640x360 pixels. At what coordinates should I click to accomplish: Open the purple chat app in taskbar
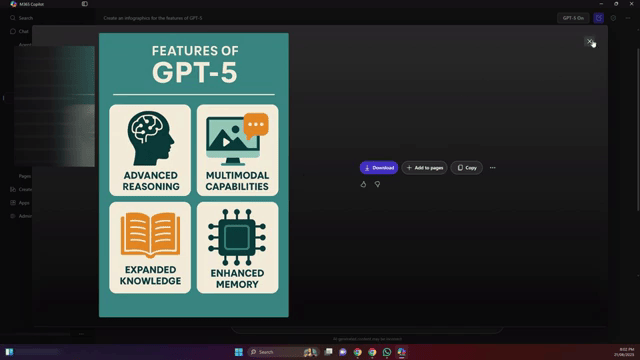click(343, 352)
